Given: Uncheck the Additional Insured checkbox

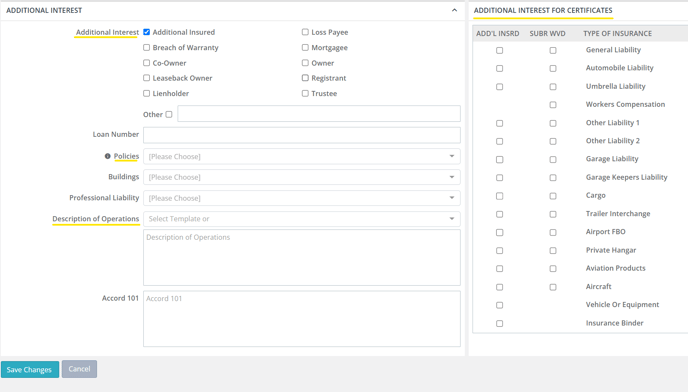Looking at the screenshot, I should pos(147,32).
